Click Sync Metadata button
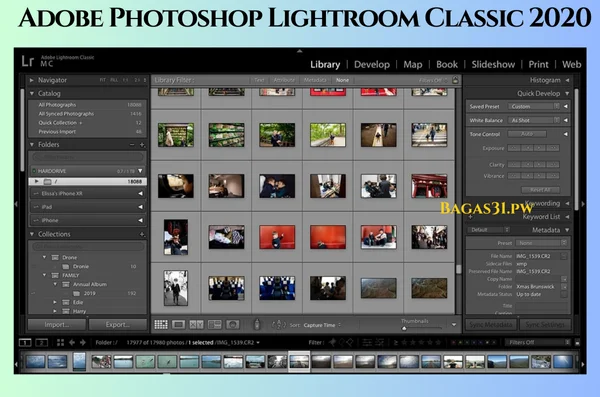 click(x=491, y=325)
